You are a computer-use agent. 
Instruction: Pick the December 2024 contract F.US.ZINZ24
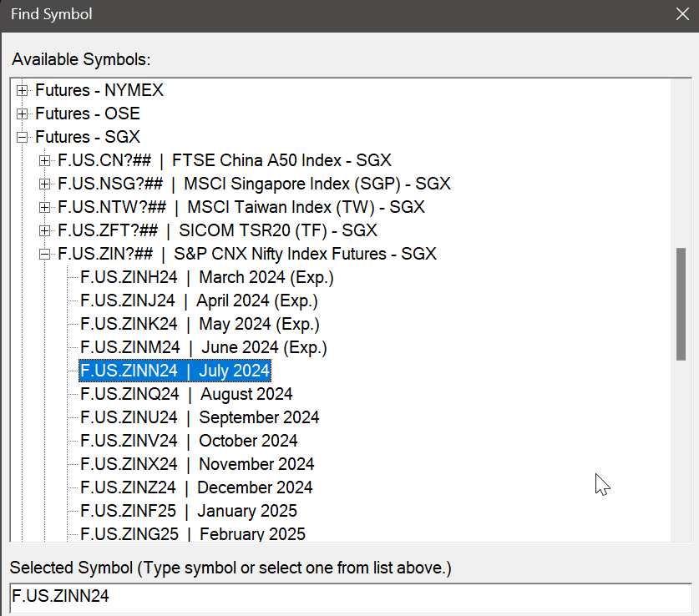(x=196, y=487)
